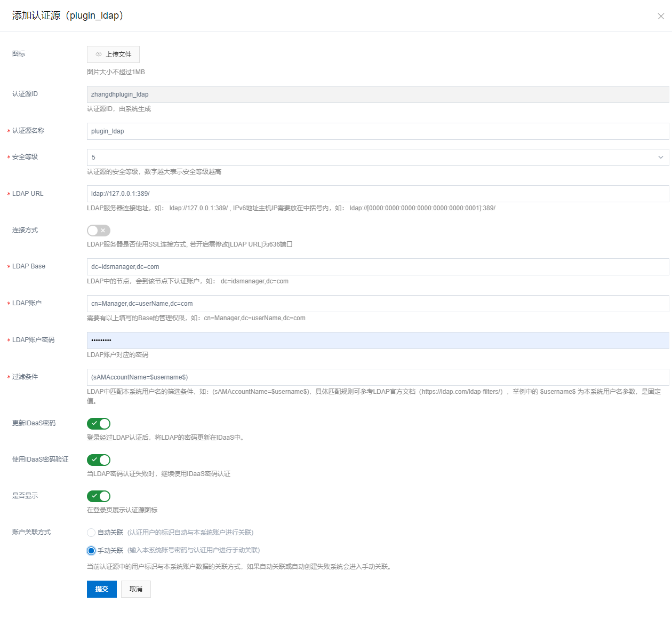Turn off 使用IDaaS密码验证 switch
The image size is (672, 642).
click(x=99, y=460)
